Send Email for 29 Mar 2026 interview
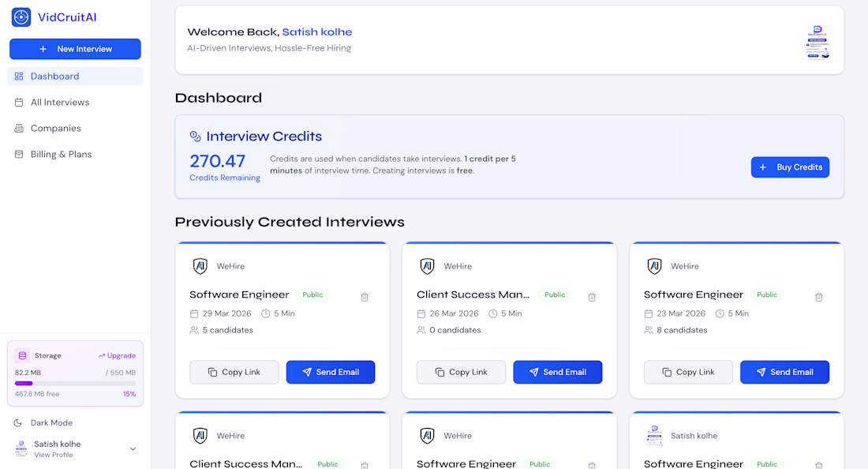Image resolution: width=868 pixels, height=469 pixels. (331, 372)
